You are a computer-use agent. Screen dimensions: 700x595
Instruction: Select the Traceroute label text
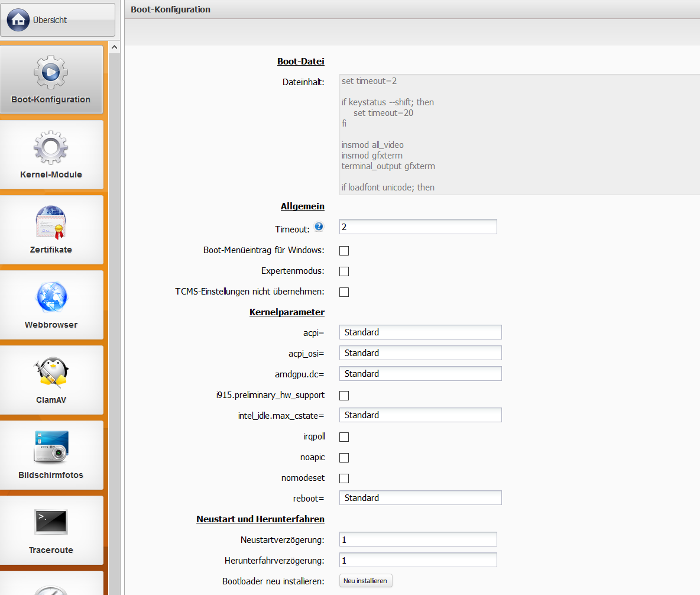51,550
